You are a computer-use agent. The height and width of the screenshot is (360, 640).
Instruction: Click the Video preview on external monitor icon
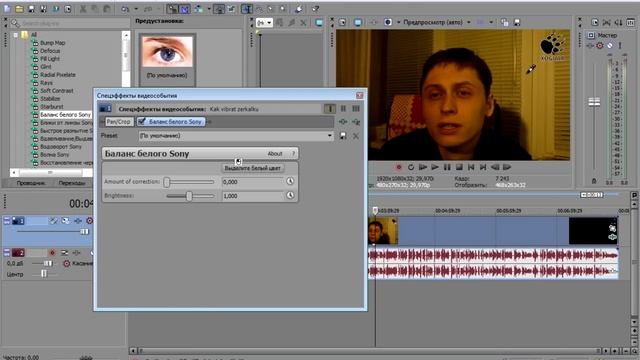coord(358,22)
